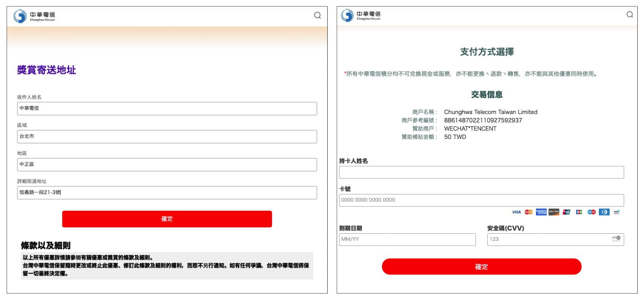Click the 商戶參考編號 label
This screenshot has height=301, width=644.
click(x=420, y=120)
